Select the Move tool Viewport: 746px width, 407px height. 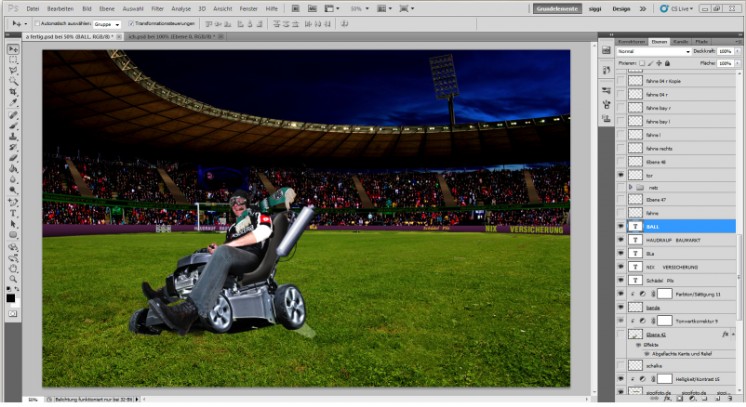(13, 49)
